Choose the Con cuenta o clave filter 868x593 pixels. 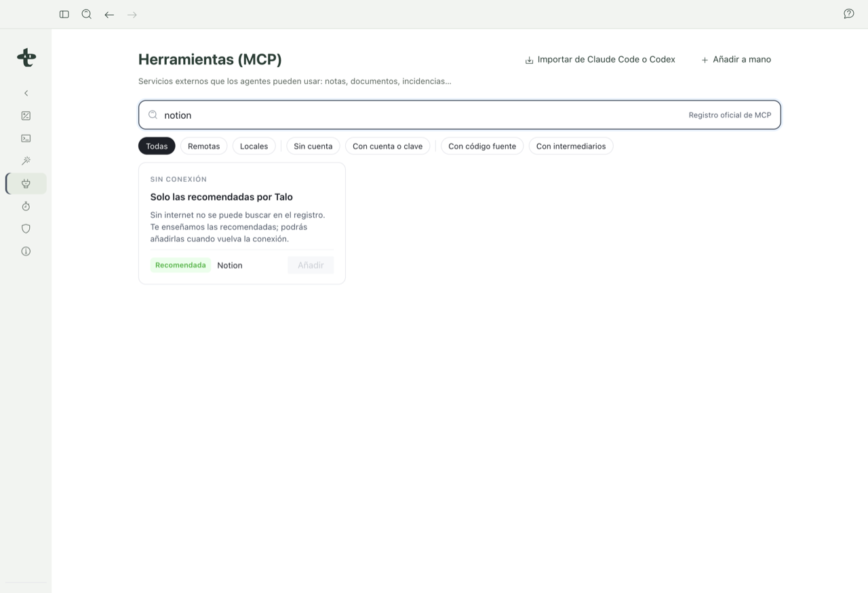point(387,146)
